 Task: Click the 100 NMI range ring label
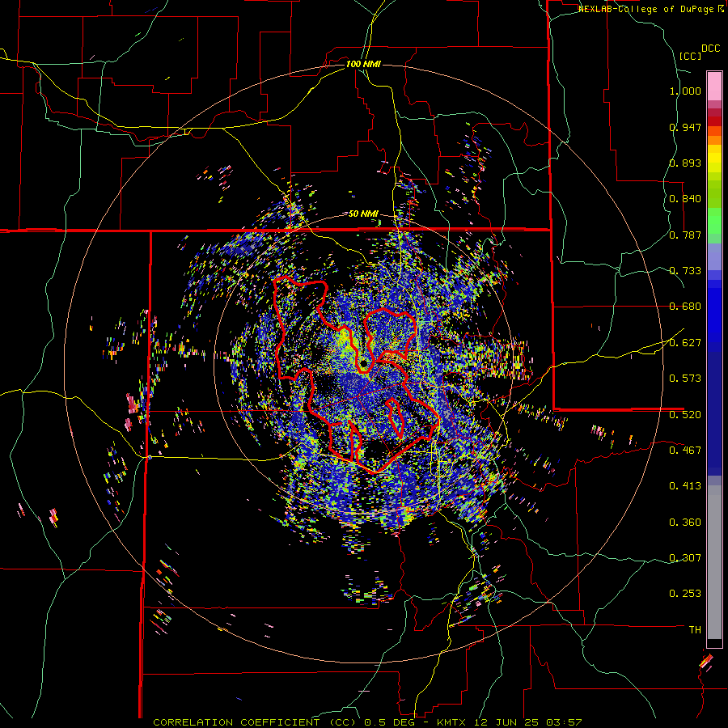click(x=363, y=64)
